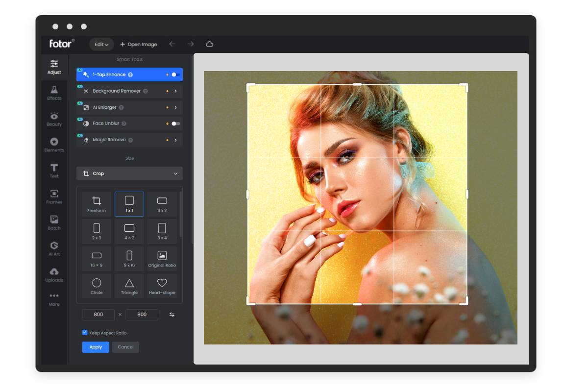The width and height of the screenshot is (588, 392).
Task: Open the AI Art panel
Action: coord(54,248)
